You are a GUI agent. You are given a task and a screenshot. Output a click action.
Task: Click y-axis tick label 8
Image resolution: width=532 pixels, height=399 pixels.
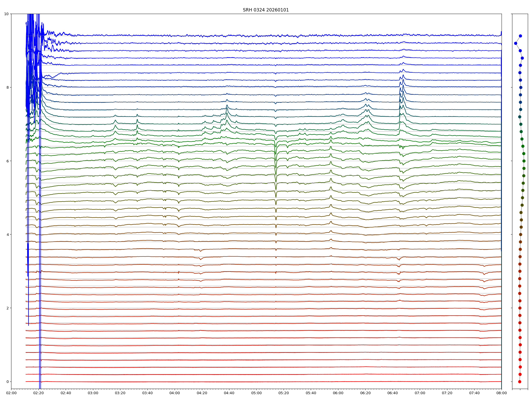pyautogui.click(x=7, y=88)
